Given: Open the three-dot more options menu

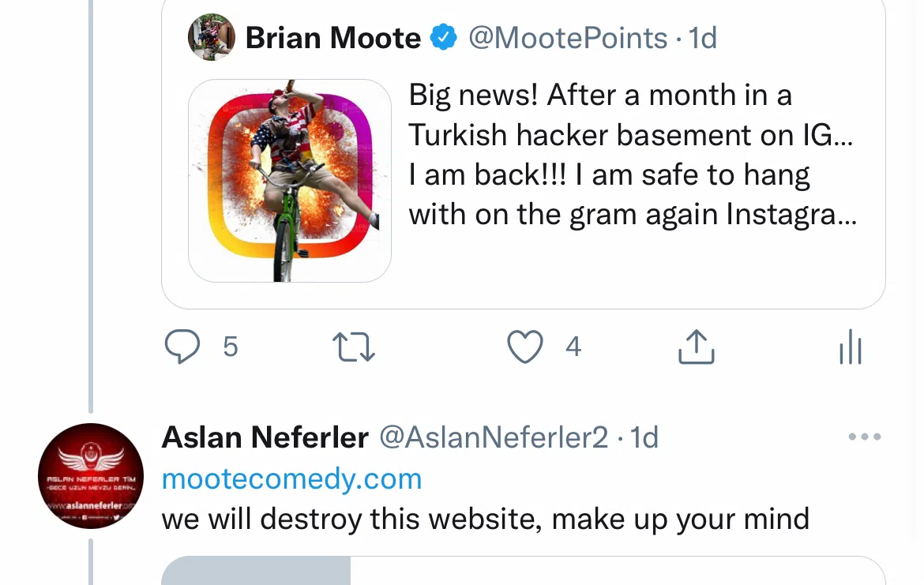Looking at the screenshot, I should tap(864, 437).
